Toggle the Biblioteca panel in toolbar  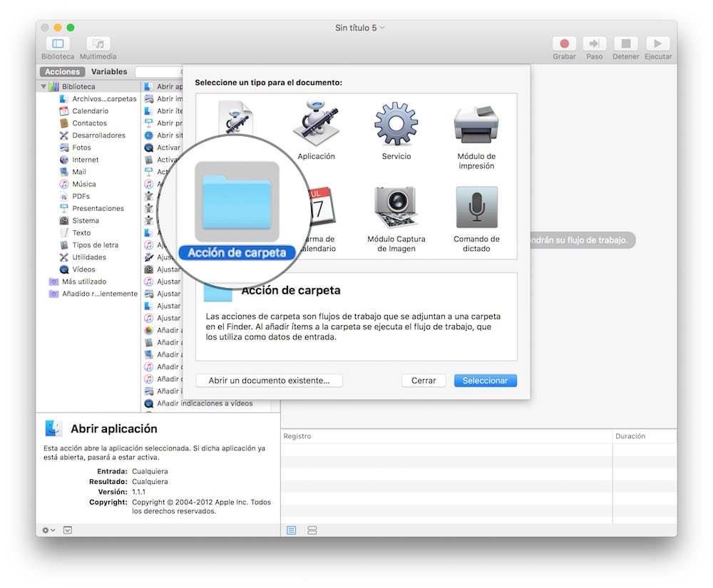tap(58, 44)
